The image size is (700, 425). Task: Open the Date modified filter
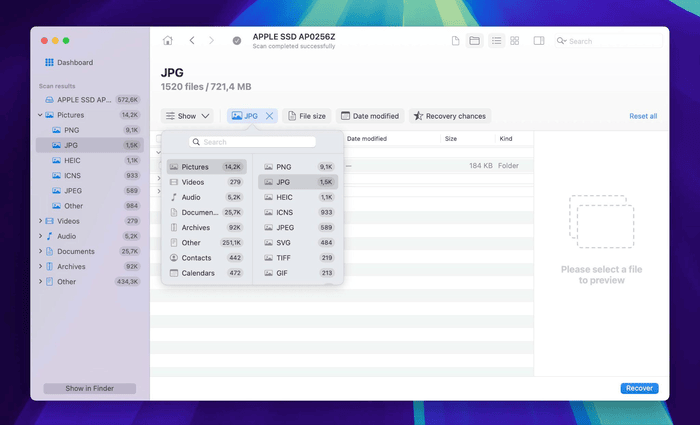pos(370,116)
